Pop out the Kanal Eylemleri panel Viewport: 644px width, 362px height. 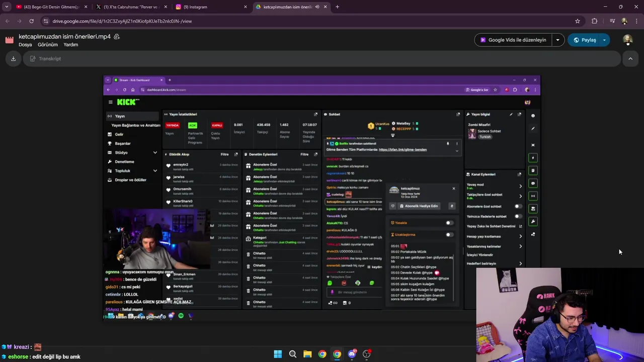[x=519, y=174]
